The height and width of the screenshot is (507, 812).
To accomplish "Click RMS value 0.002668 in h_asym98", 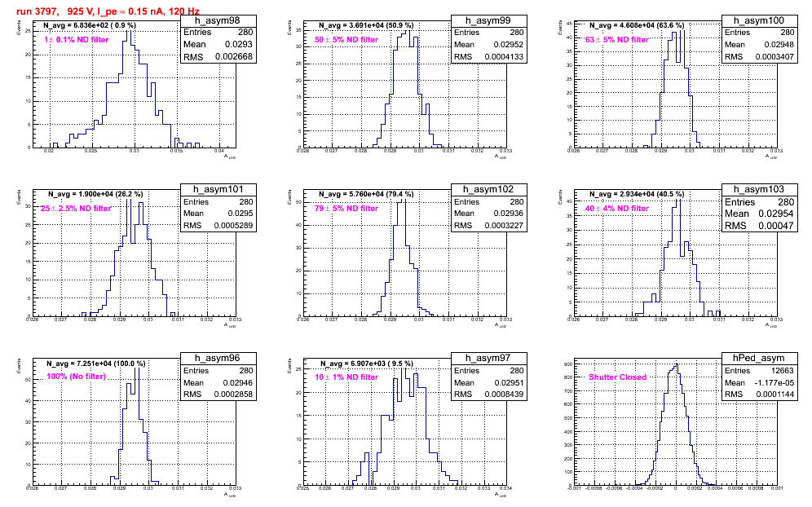I will tap(234, 57).
